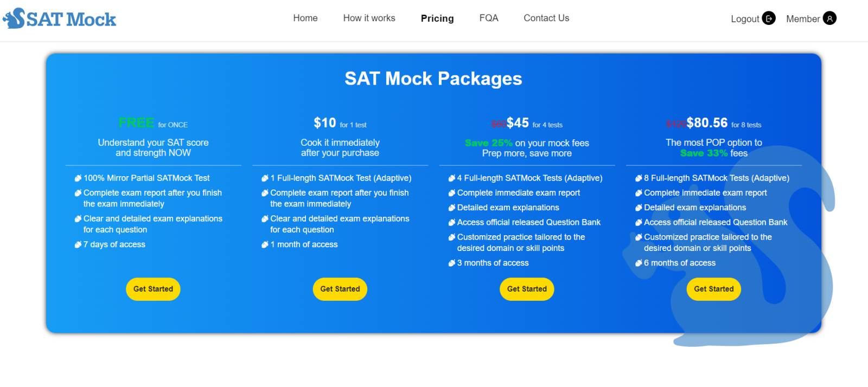Click the acorn icon beside 3 months of access
Image resolution: width=868 pixels, height=387 pixels.
(451, 263)
